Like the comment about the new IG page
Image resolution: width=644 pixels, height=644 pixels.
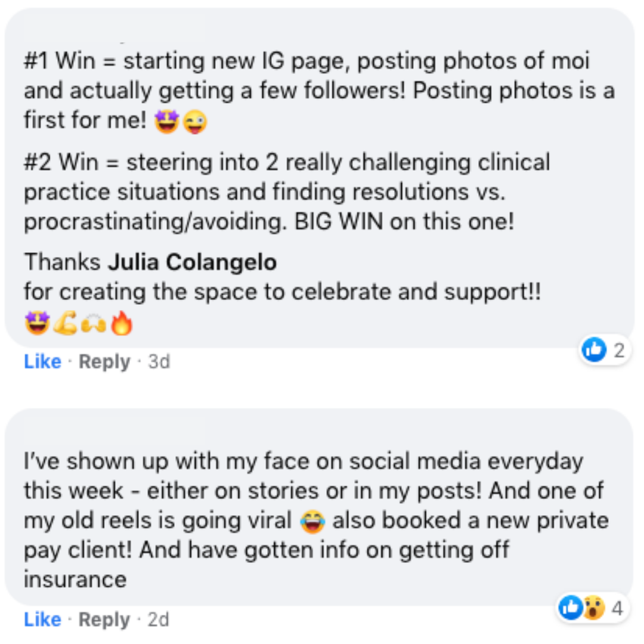pos(42,362)
